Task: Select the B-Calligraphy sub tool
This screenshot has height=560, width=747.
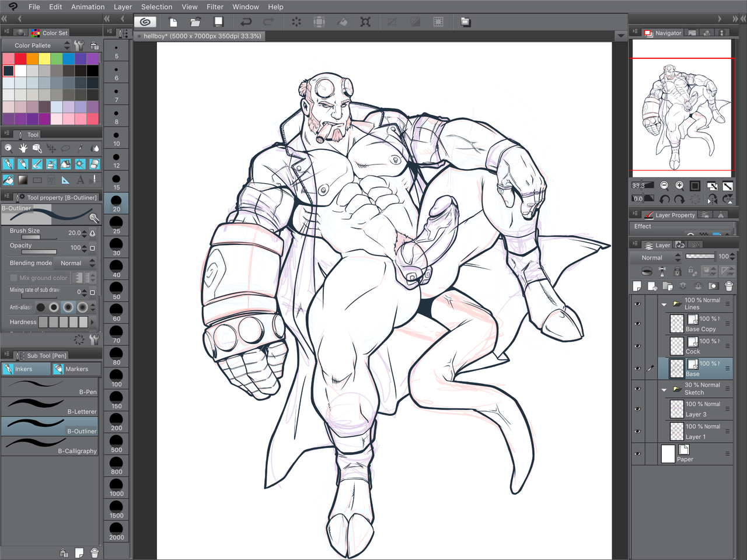Action: tap(50, 446)
